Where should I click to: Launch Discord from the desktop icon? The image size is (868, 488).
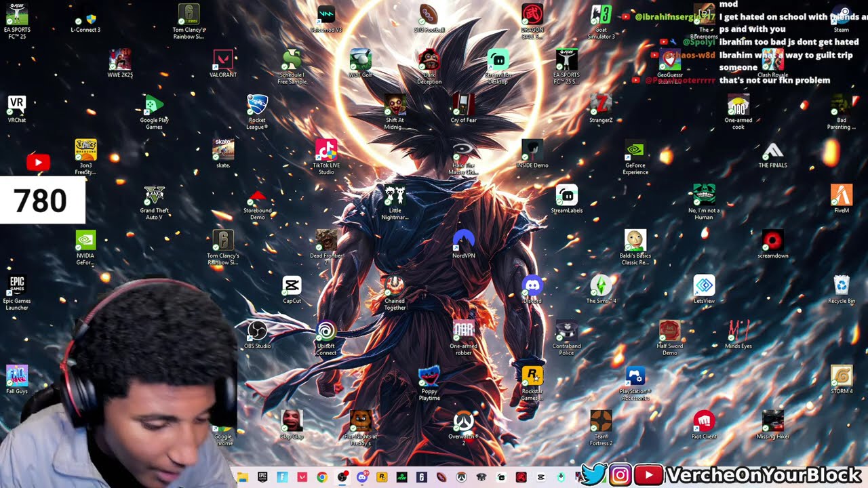(532, 290)
